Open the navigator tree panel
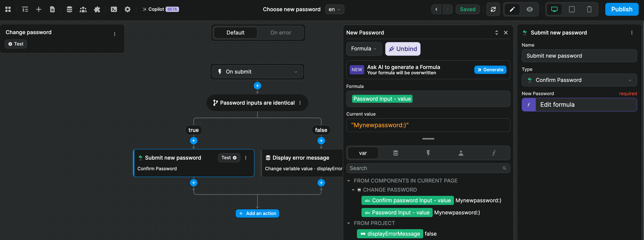The height and width of the screenshot is (240, 644). (x=25, y=9)
